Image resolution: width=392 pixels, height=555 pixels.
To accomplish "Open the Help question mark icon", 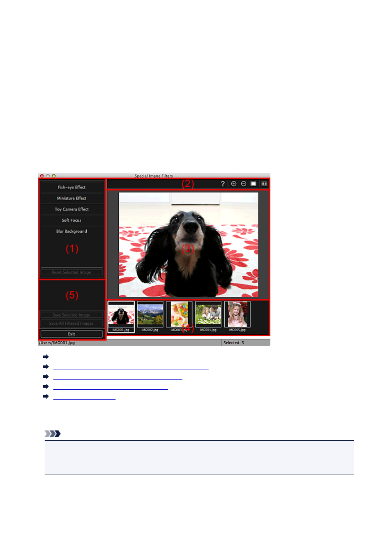I will click(223, 184).
